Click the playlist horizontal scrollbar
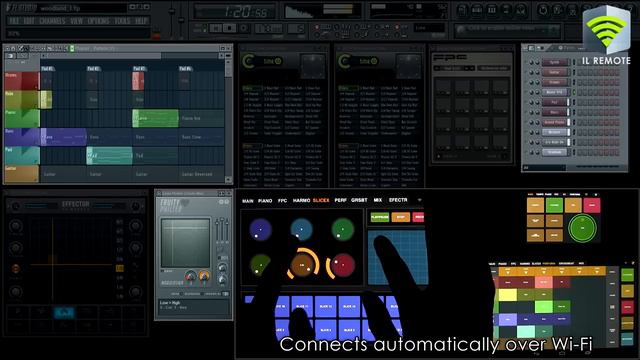The height and width of the screenshot is (360, 640). [133, 56]
